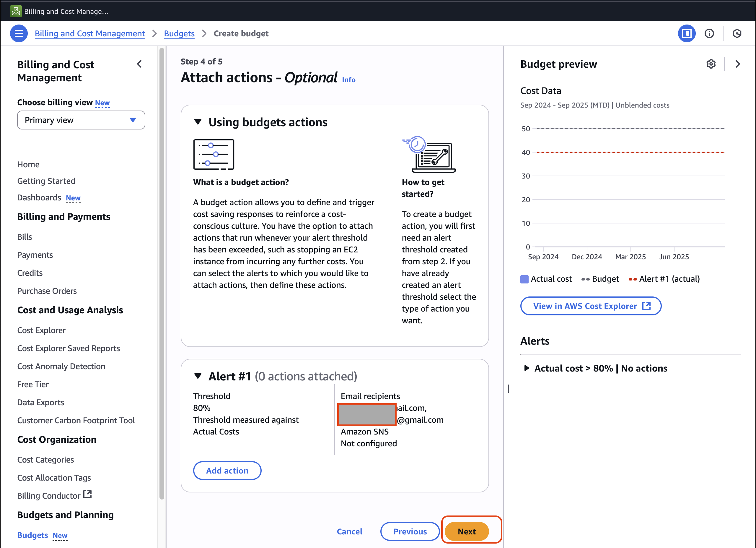The image size is (756, 548).
Task: Expand Actual cost > 80% alert details
Action: 526,368
